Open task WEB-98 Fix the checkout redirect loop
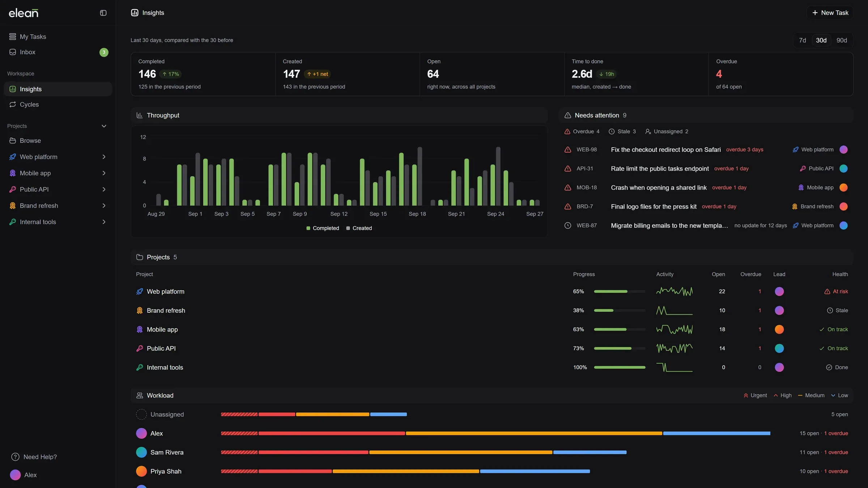Image resolution: width=868 pixels, height=488 pixels. [706, 150]
